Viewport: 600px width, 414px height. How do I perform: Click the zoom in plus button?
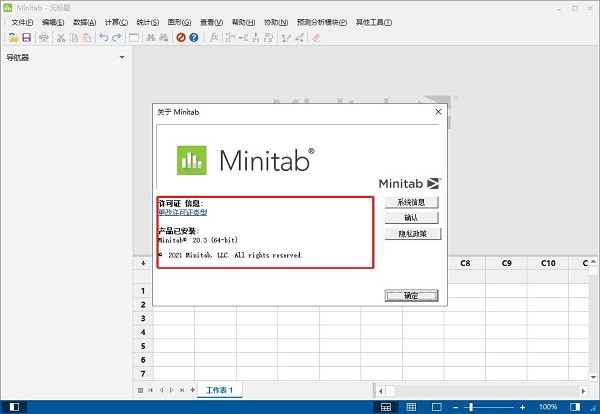(524, 407)
